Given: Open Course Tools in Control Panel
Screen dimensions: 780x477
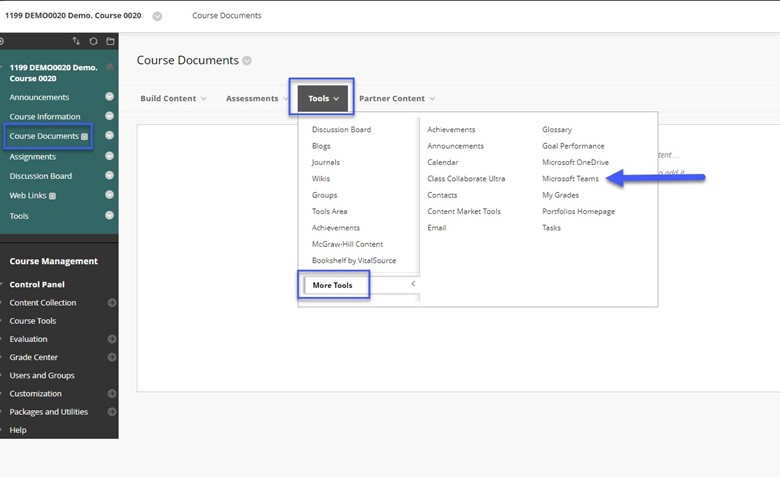Looking at the screenshot, I should click(33, 321).
